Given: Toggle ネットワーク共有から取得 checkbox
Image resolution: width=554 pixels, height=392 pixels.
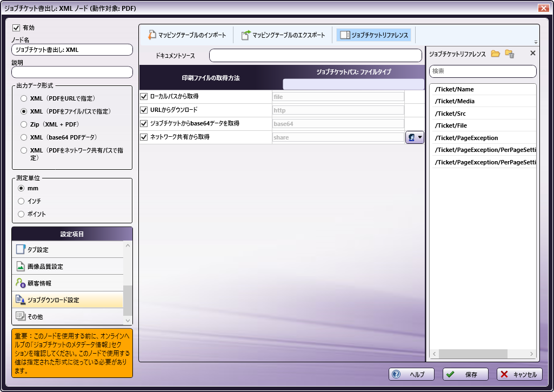Looking at the screenshot, I should (x=144, y=137).
